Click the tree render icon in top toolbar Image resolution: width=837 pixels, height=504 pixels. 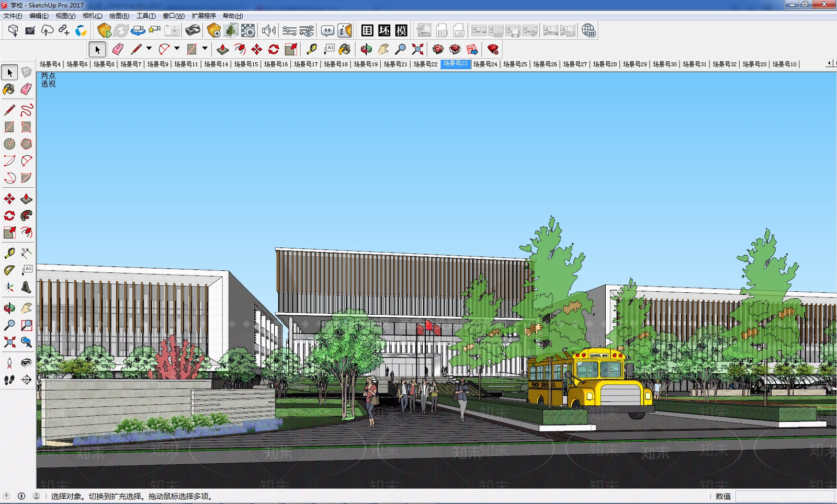coord(231,31)
